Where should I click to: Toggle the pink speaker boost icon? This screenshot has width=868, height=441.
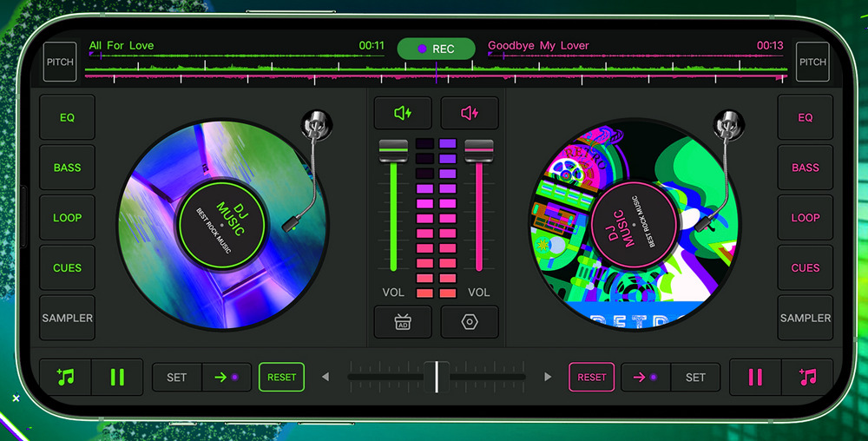tap(470, 113)
